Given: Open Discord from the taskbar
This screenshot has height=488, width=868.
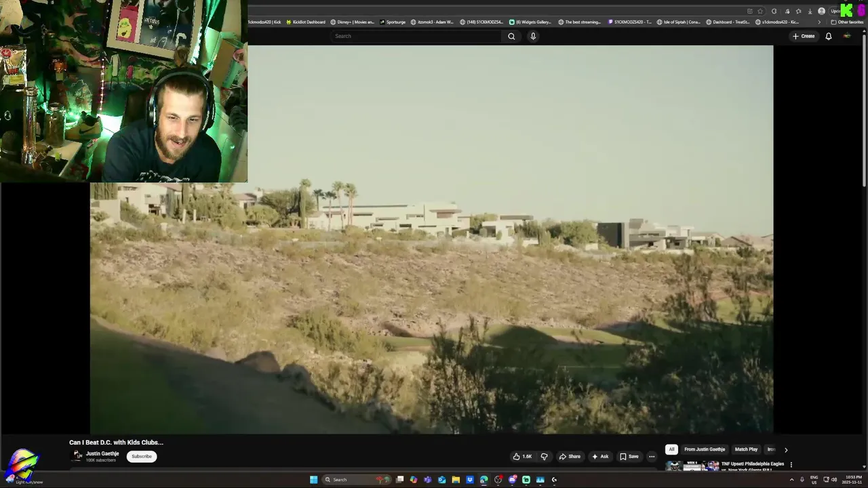Looking at the screenshot, I should coord(512,479).
